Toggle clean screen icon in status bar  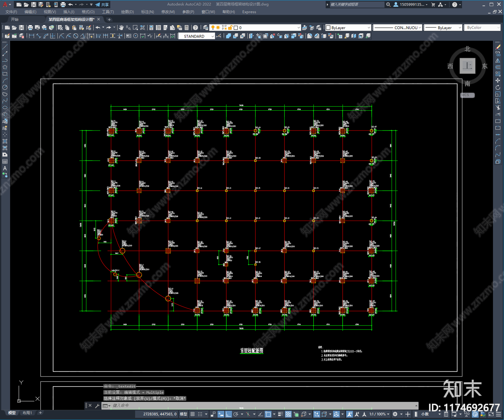(491, 414)
